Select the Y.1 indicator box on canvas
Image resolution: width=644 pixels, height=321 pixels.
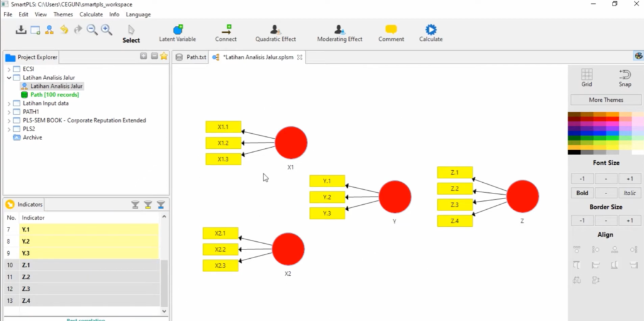click(327, 181)
